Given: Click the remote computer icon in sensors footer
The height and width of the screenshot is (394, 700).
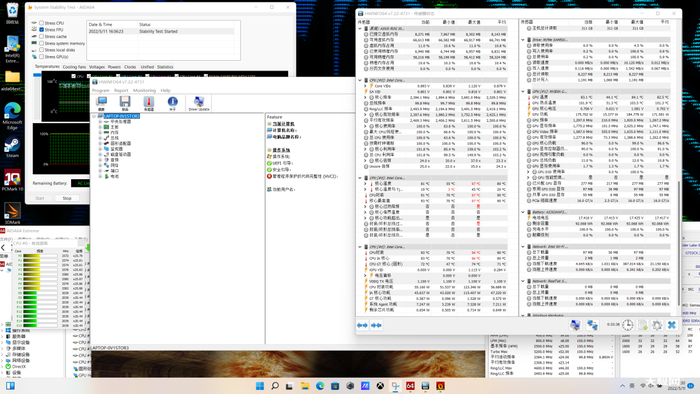Looking at the screenshot, I should [x=575, y=325].
